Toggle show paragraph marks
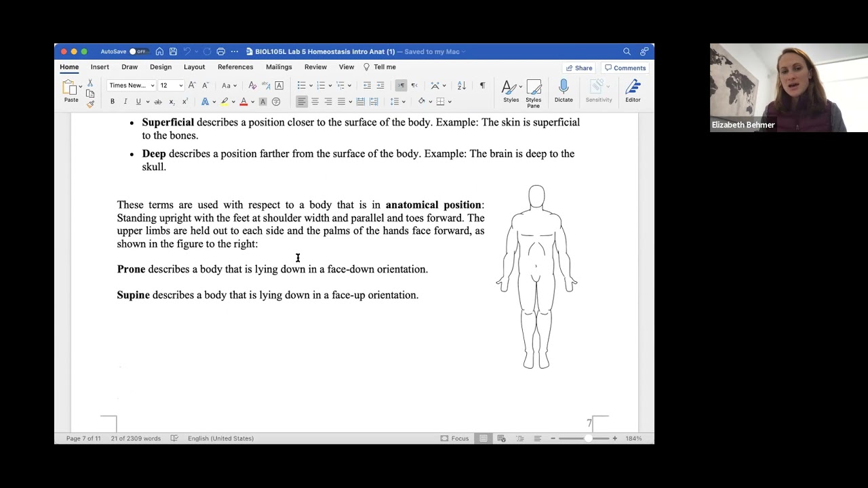The width and height of the screenshot is (868, 488). (x=482, y=85)
